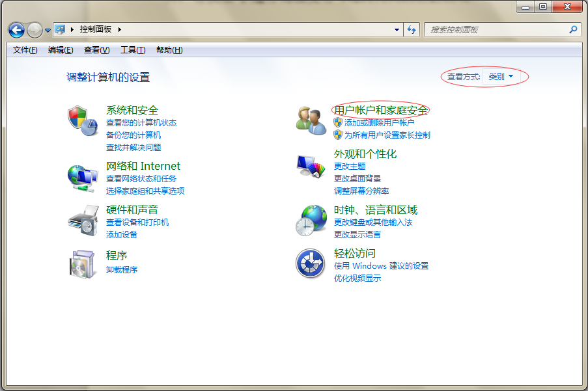Open 用户帐户和家庭安全 category
The width and height of the screenshot is (588, 391).
point(381,110)
